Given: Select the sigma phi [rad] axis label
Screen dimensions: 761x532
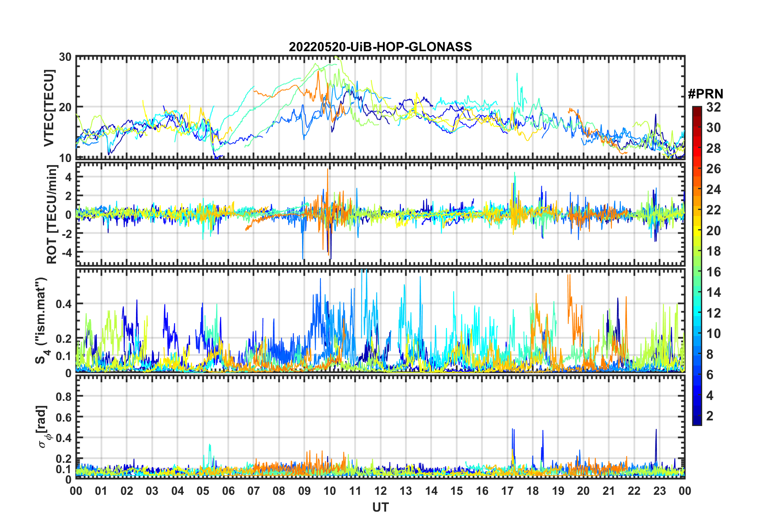Looking at the screenshot, I should [x=43, y=427].
